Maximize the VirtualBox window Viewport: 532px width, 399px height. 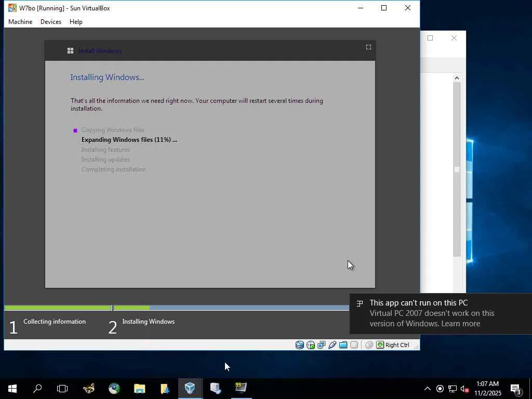(384, 8)
